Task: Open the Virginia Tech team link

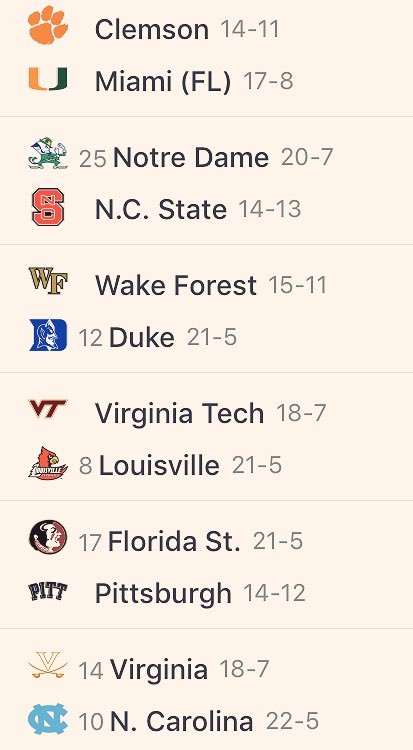Action: tap(179, 413)
